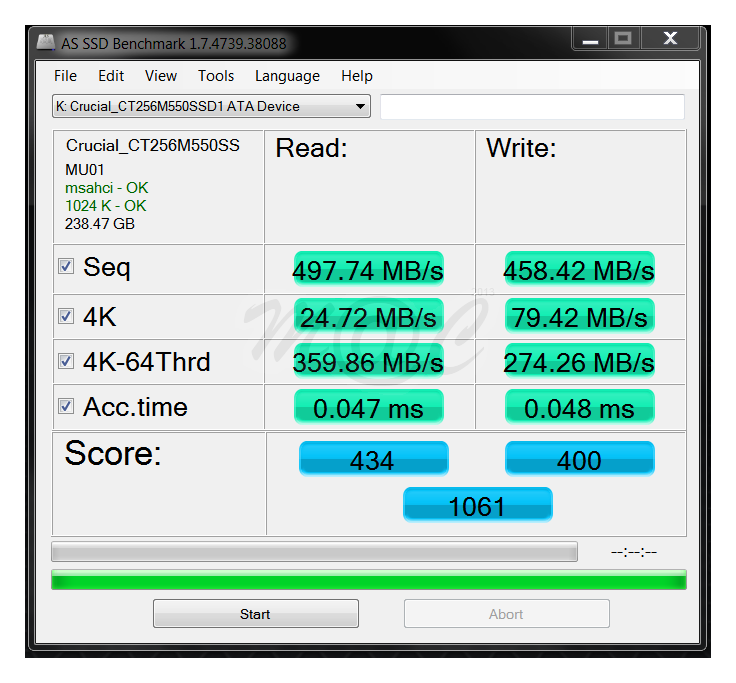Screen dimensions: 736x683
Task: Click the Write: column header
Action: [521, 148]
